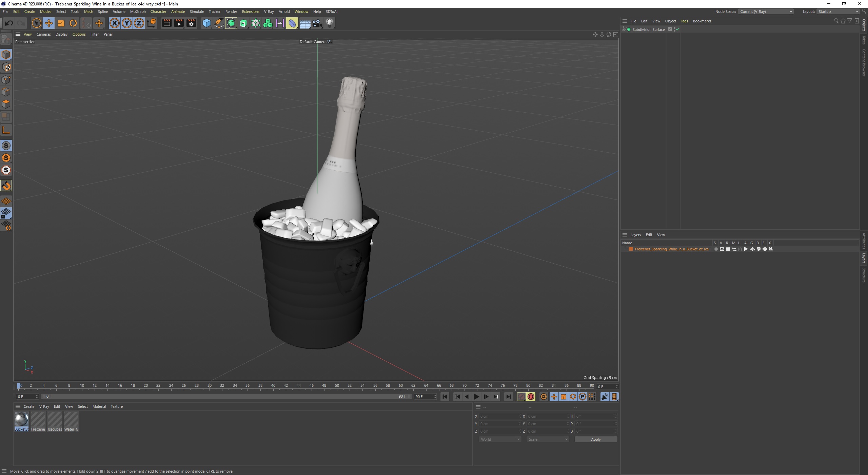Open the viewport hamburger menu
The image size is (868, 475).
[18, 34]
